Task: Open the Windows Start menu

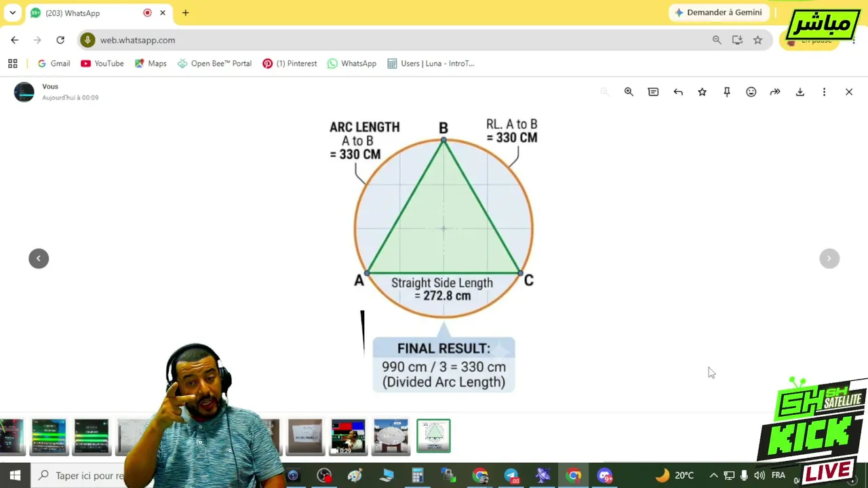Action: [15, 475]
